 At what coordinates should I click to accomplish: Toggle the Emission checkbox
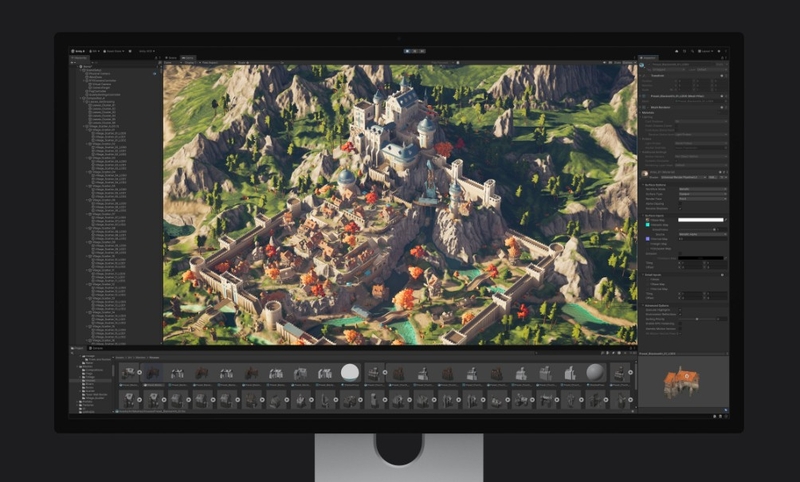(680, 253)
